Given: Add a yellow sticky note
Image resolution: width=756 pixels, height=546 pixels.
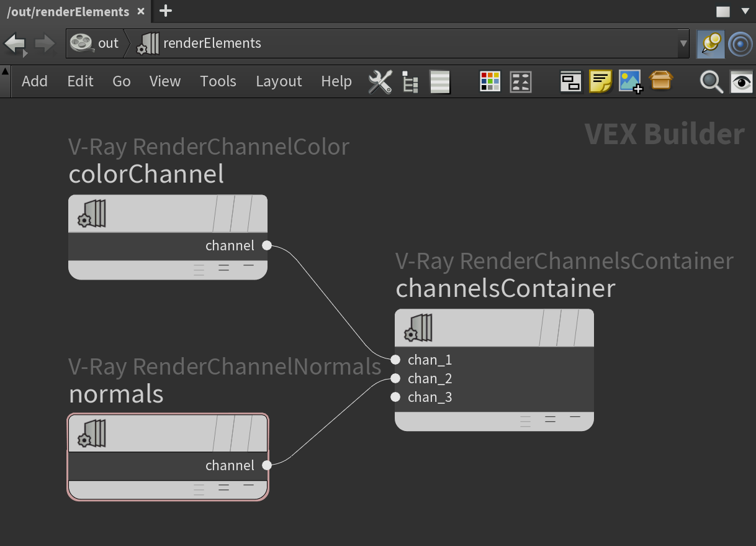Looking at the screenshot, I should (601, 81).
